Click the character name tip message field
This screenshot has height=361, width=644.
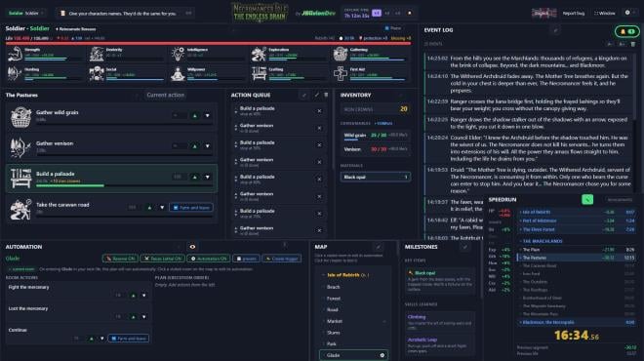[x=126, y=13]
